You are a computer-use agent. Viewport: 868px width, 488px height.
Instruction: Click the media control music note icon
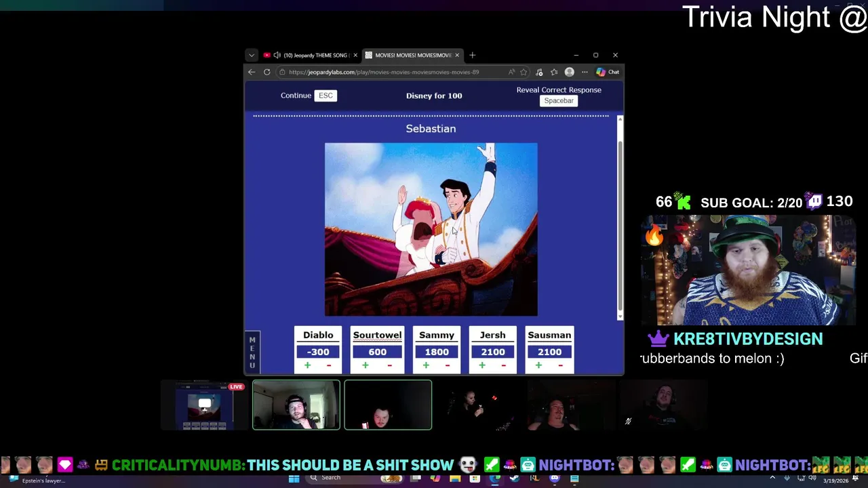[x=539, y=72]
